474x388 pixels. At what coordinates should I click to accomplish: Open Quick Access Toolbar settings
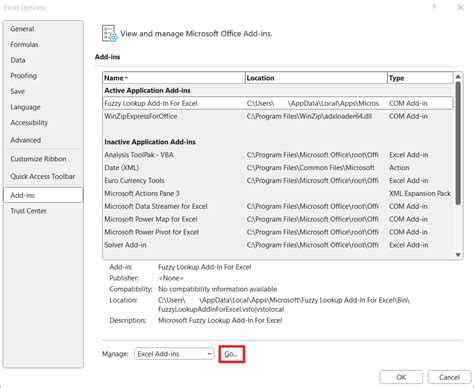42,177
